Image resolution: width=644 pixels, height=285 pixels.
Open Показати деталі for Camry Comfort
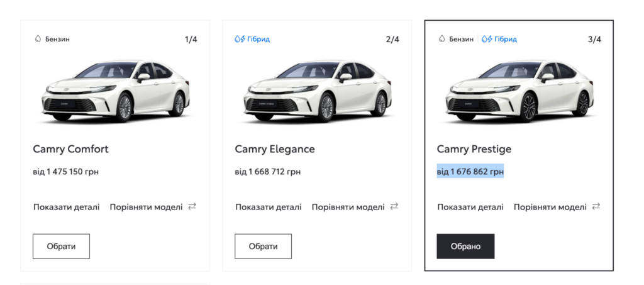click(66, 207)
